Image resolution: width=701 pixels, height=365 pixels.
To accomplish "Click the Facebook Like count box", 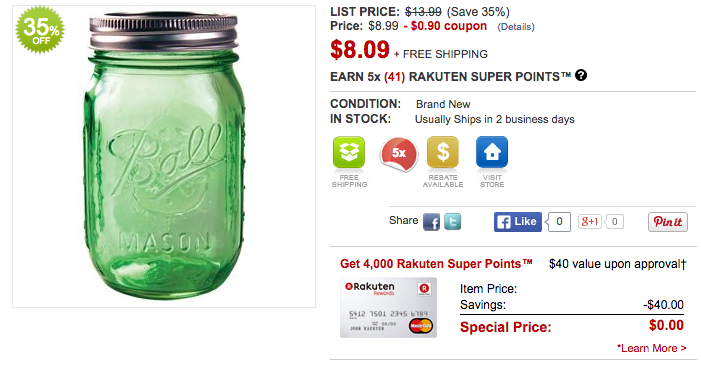I will point(559,222).
